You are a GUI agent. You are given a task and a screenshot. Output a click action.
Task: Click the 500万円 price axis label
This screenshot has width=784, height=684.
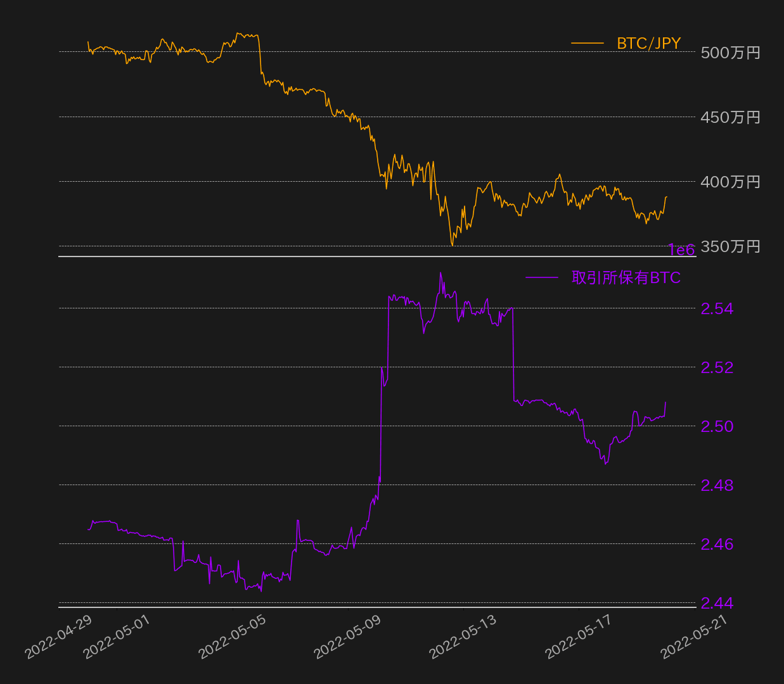730,53
